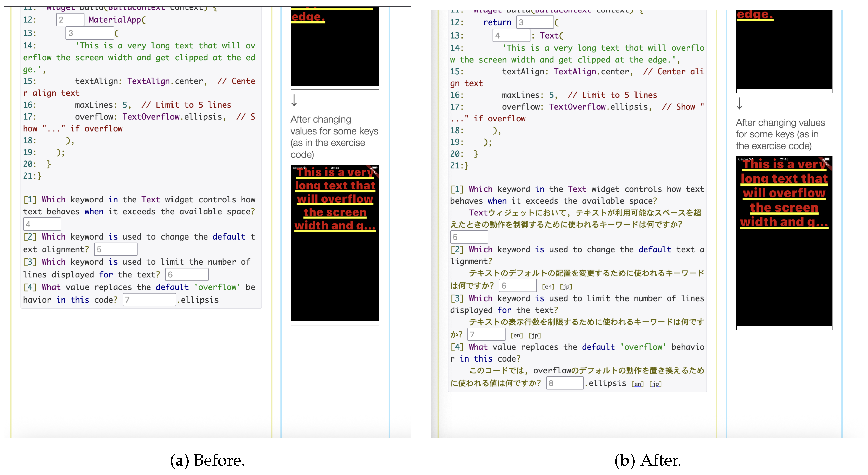Viewport: 868px width, 475px height.
Task: Click the down arrow above 'After changing values' in After panel
Action: click(739, 104)
